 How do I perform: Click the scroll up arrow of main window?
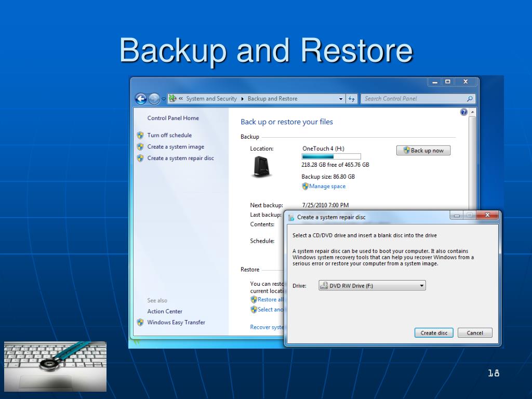point(472,112)
